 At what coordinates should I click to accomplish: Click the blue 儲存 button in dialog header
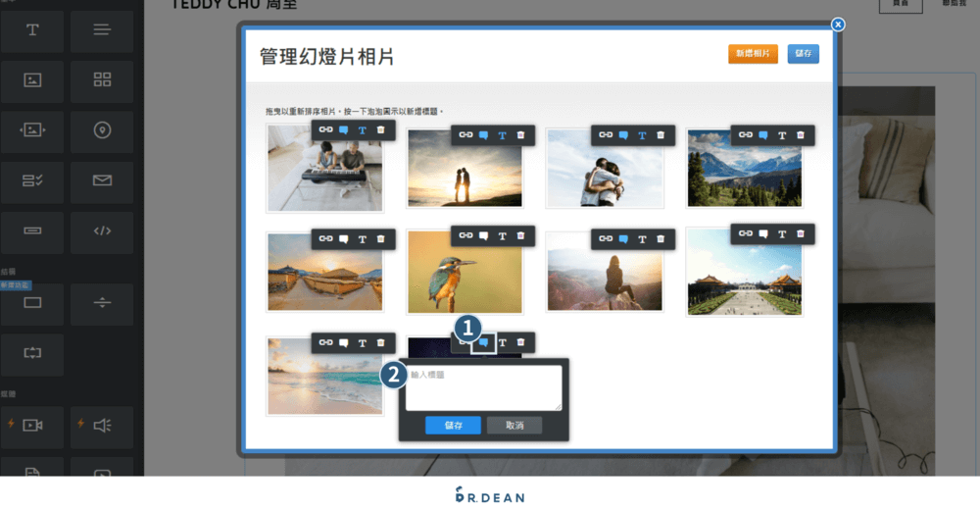(804, 54)
